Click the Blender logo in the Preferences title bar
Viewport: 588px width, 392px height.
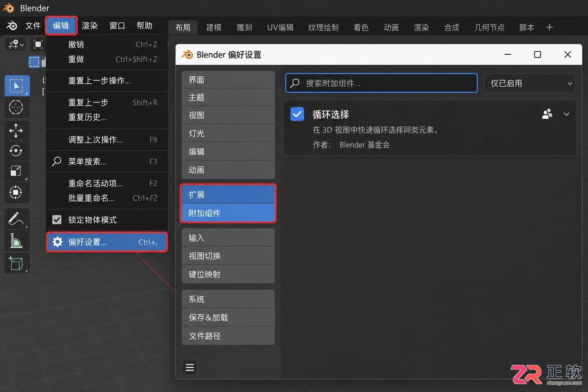[x=187, y=55]
